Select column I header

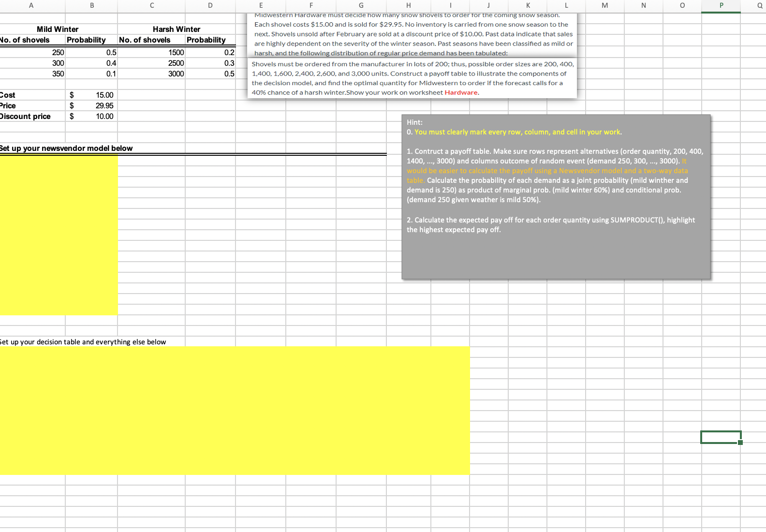click(450, 6)
